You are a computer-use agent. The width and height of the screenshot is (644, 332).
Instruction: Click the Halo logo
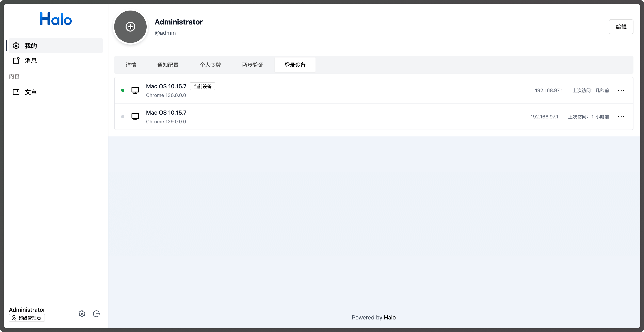pyautogui.click(x=56, y=19)
